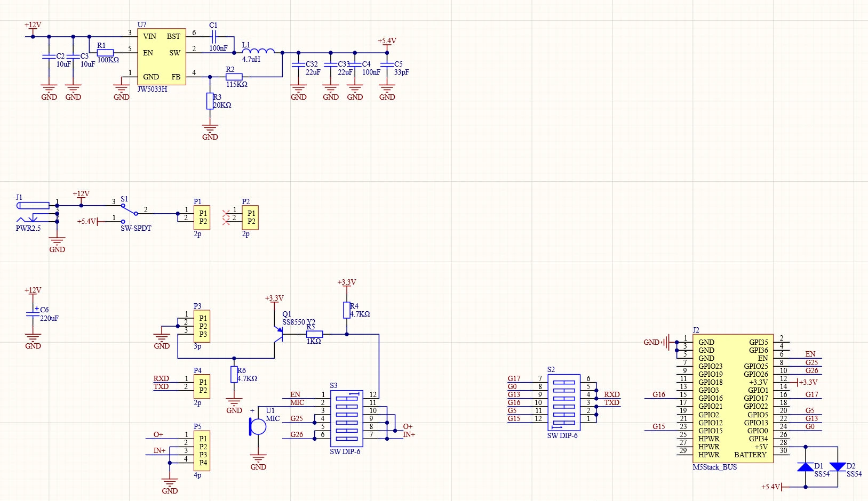Screen dimensions: 868x501
Task: Click the C1 100nF bootstrap capacitor
Action: tap(213, 37)
